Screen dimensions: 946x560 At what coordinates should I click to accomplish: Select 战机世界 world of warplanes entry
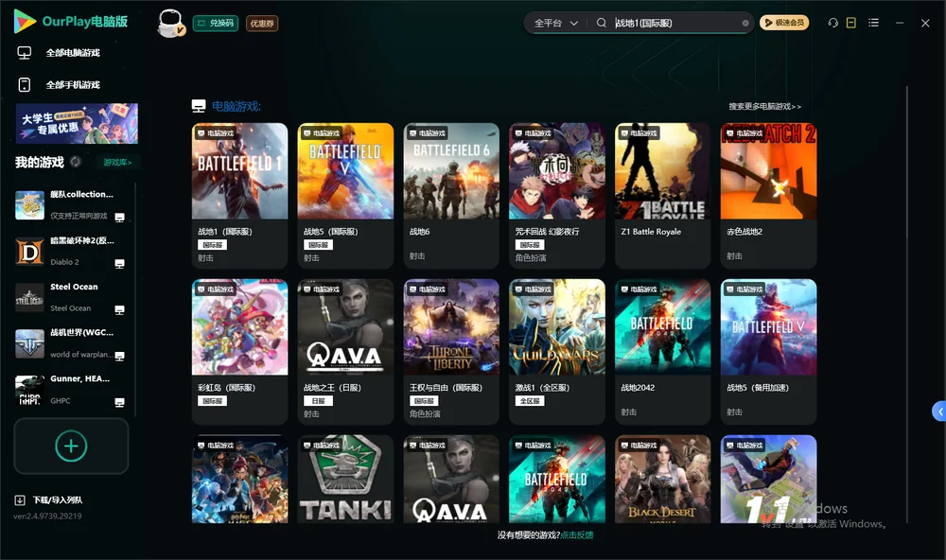73,343
